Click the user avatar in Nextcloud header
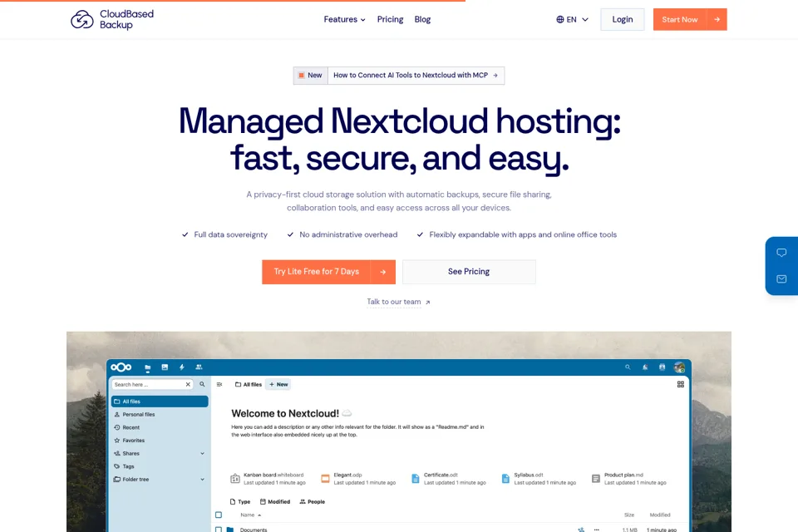The height and width of the screenshot is (532, 798). click(x=679, y=367)
